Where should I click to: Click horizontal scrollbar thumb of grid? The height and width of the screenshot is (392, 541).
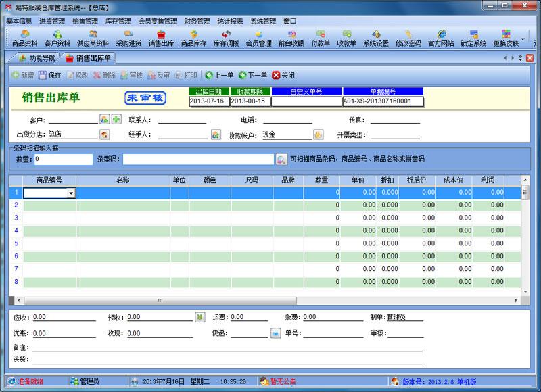point(160,301)
